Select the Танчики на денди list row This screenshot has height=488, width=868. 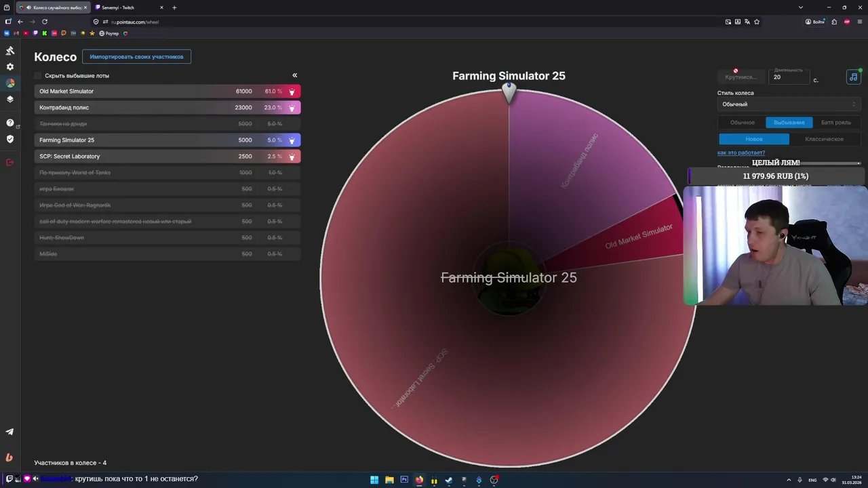tap(167, 124)
